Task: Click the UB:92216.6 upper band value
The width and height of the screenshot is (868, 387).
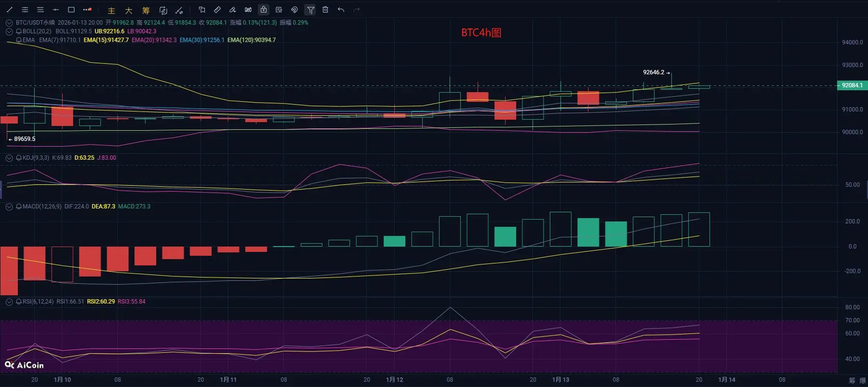Action: 109,31
